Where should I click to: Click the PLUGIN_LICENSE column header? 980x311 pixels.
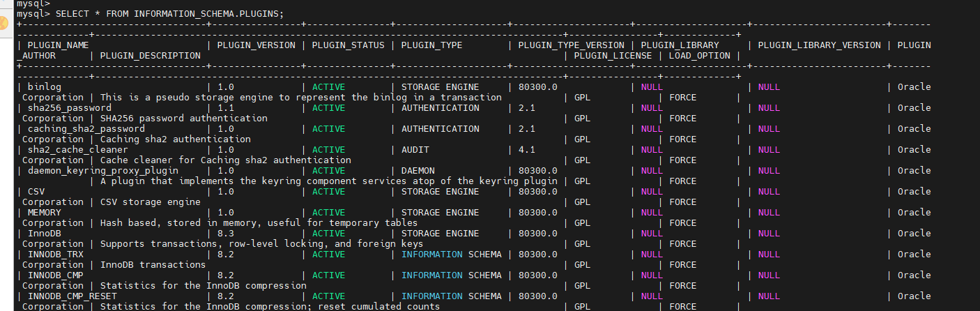point(613,56)
